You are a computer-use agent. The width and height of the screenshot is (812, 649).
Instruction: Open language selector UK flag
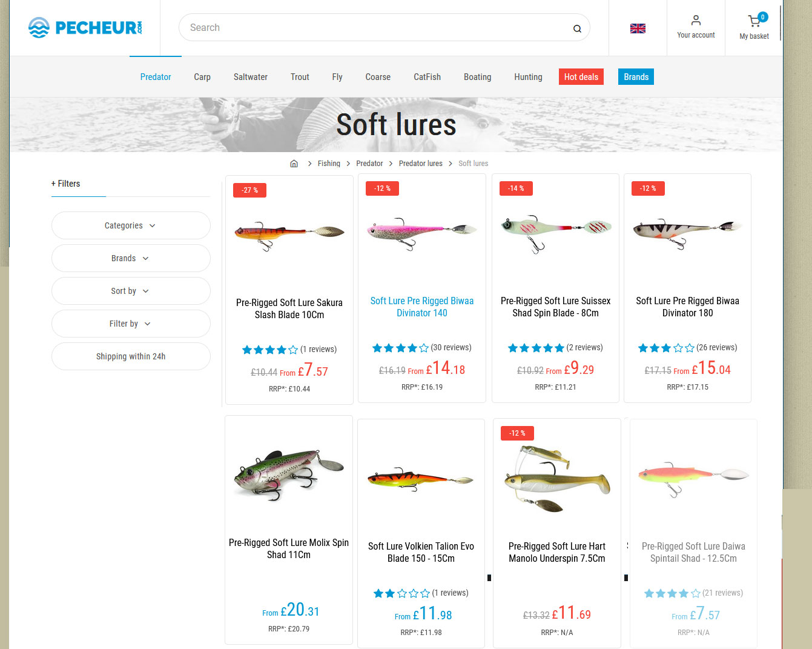[x=638, y=28]
